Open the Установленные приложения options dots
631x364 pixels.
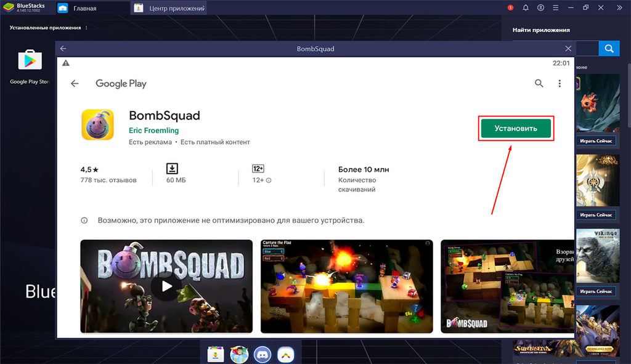[x=86, y=28]
